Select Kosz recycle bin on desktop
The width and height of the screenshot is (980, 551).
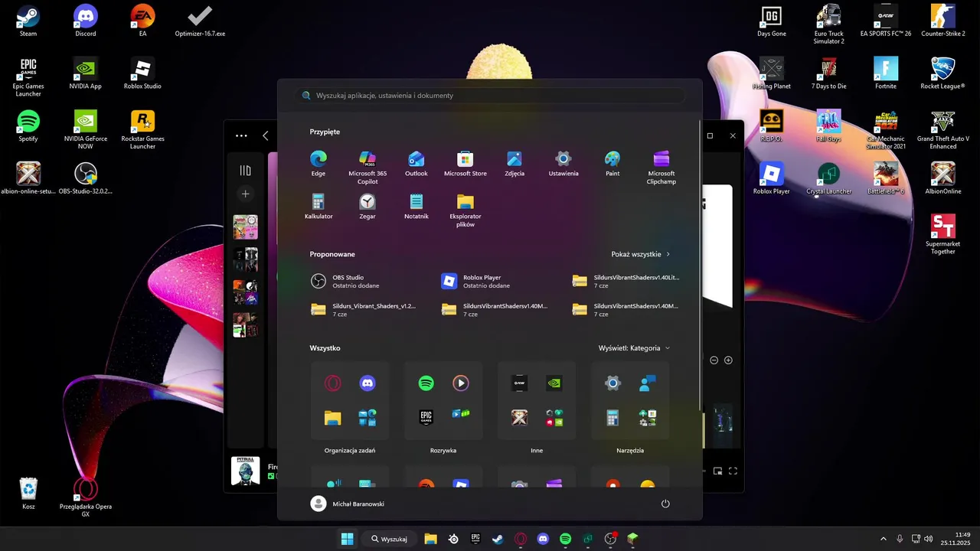click(28, 494)
